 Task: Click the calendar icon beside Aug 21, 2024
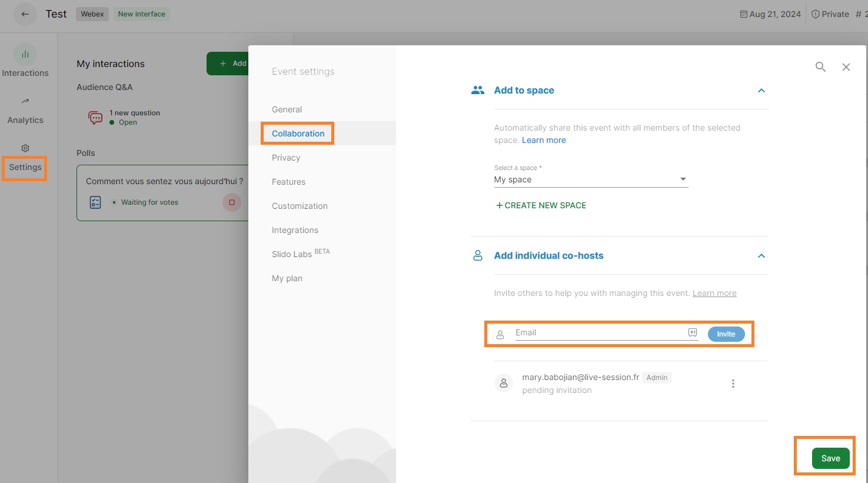coord(744,14)
